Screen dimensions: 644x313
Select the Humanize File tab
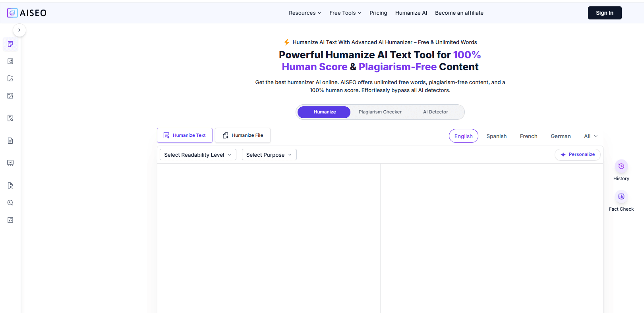(x=243, y=135)
